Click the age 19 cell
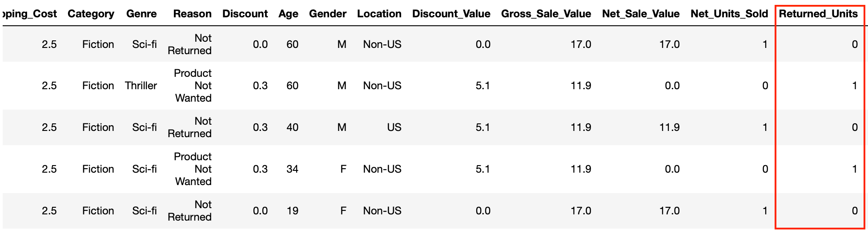Image resolution: width=868 pixels, height=237 pixels. coord(292,211)
